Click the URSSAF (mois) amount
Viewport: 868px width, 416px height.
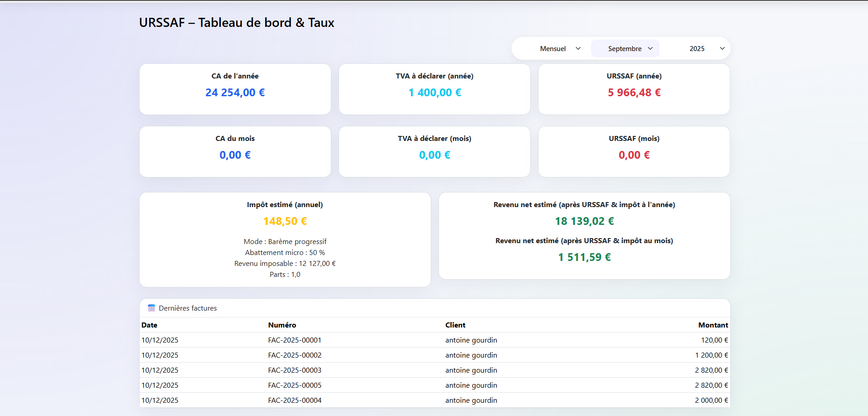tap(634, 155)
